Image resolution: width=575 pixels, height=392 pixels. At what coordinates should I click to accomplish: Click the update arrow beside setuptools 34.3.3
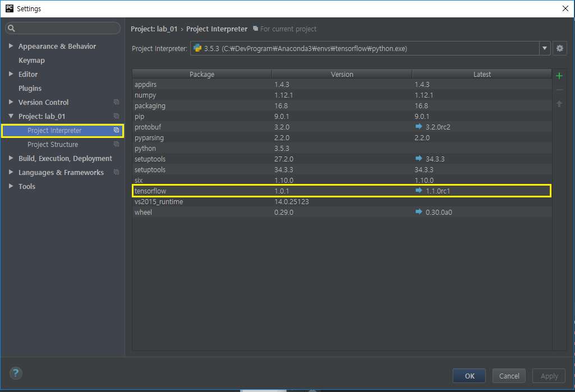tap(418, 158)
